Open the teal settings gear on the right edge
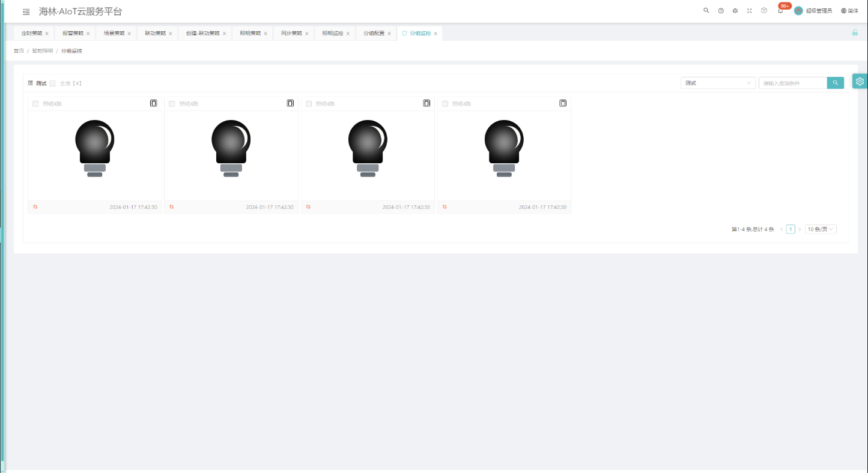This screenshot has height=473, width=868. (x=860, y=82)
